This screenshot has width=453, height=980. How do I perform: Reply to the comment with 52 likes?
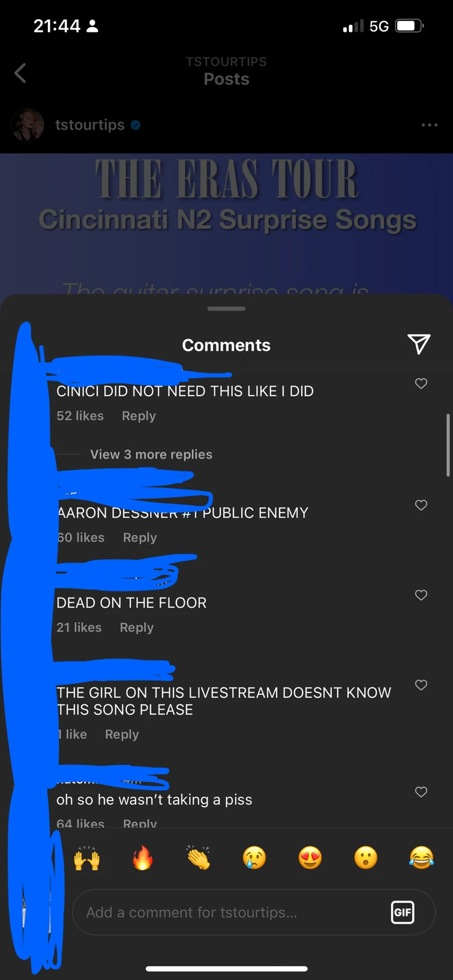tap(139, 416)
